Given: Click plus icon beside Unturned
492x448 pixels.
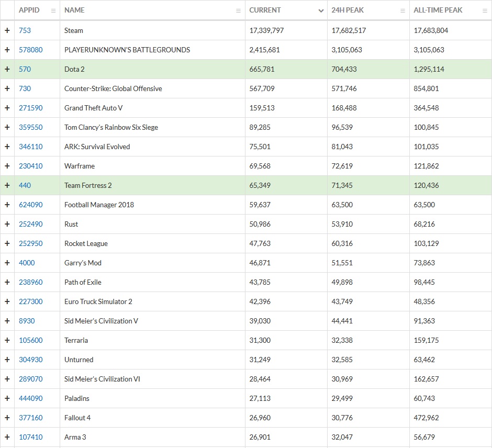Looking at the screenshot, I should coord(7,360).
